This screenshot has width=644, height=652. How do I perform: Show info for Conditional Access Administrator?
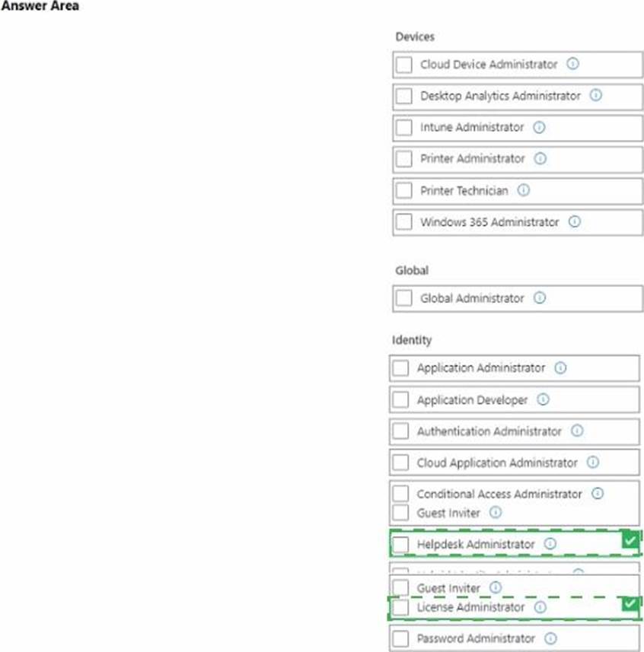pyautogui.click(x=598, y=494)
